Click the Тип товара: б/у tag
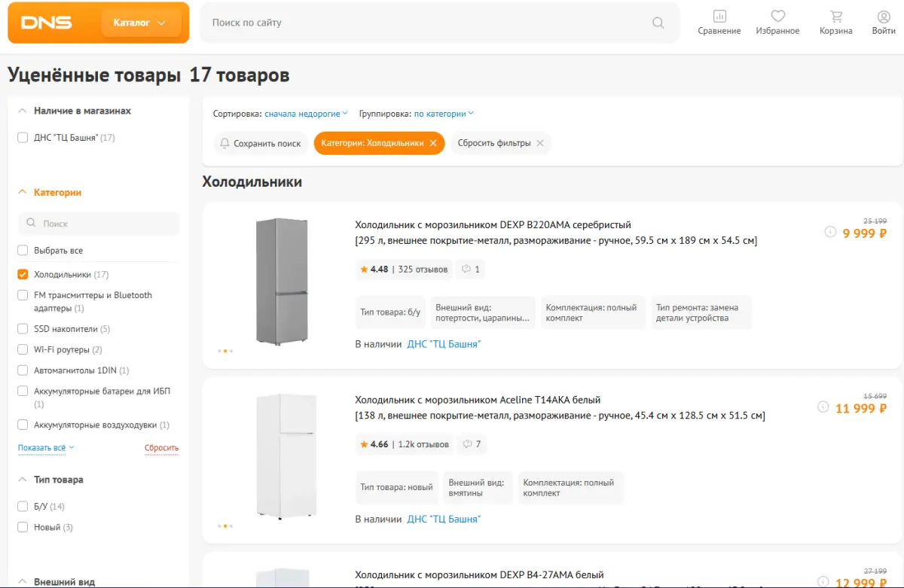The width and height of the screenshot is (904, 588). (x=390, y=312)
